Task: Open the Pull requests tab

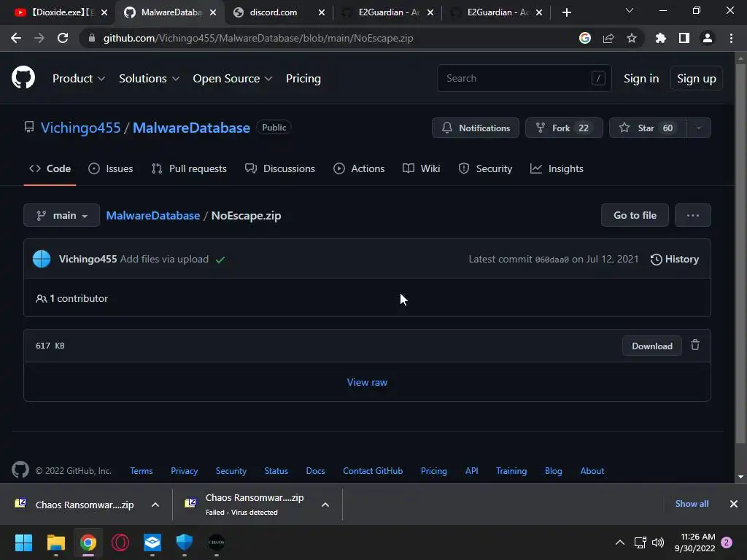Action: click(x=189, y=168)
